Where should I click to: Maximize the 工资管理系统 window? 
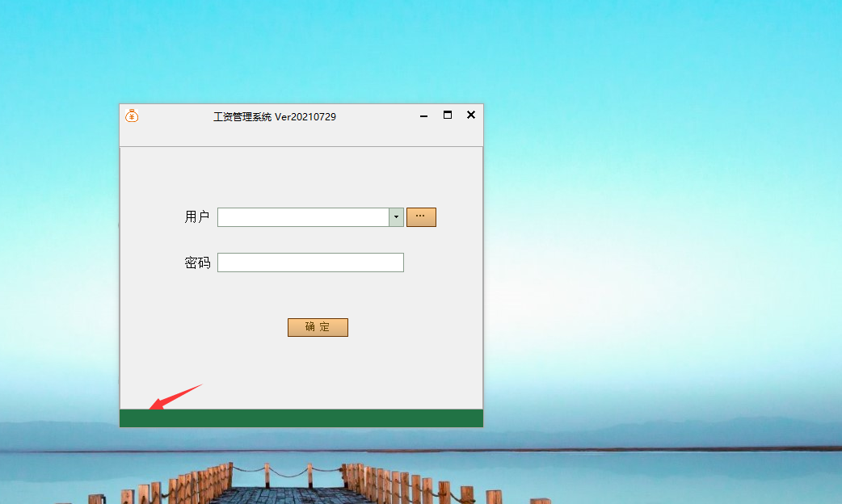coord(448,115)
